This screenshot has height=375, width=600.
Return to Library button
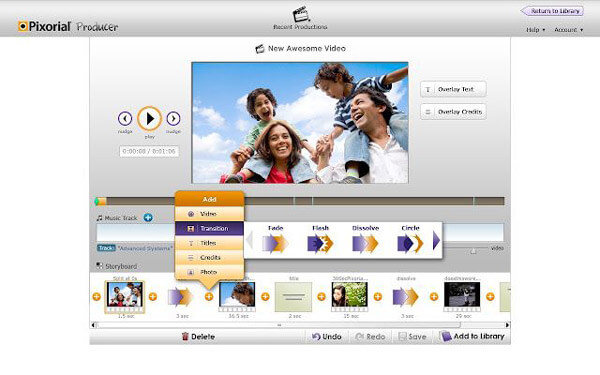[x=552, y=11]
